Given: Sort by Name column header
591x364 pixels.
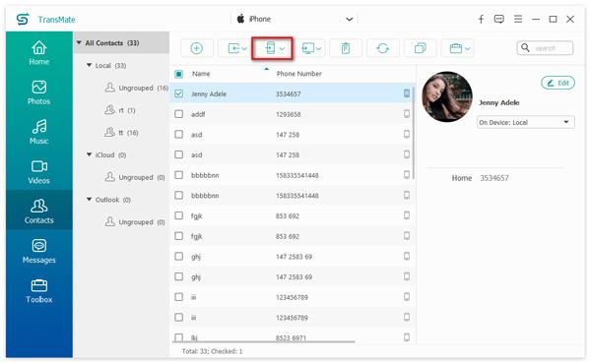Looking at the screenshot, I should (x=201, y=74).
